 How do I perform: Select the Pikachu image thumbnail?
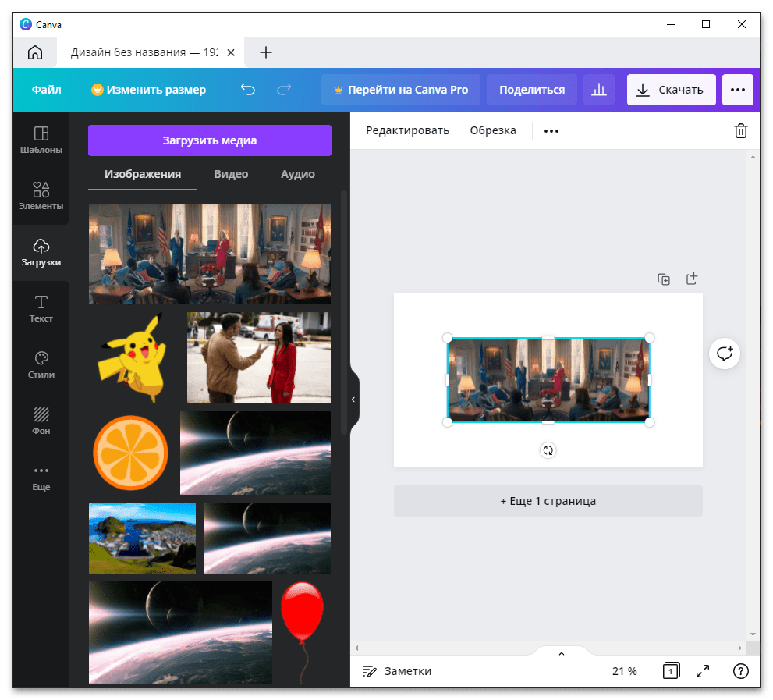tap(132, 358)
